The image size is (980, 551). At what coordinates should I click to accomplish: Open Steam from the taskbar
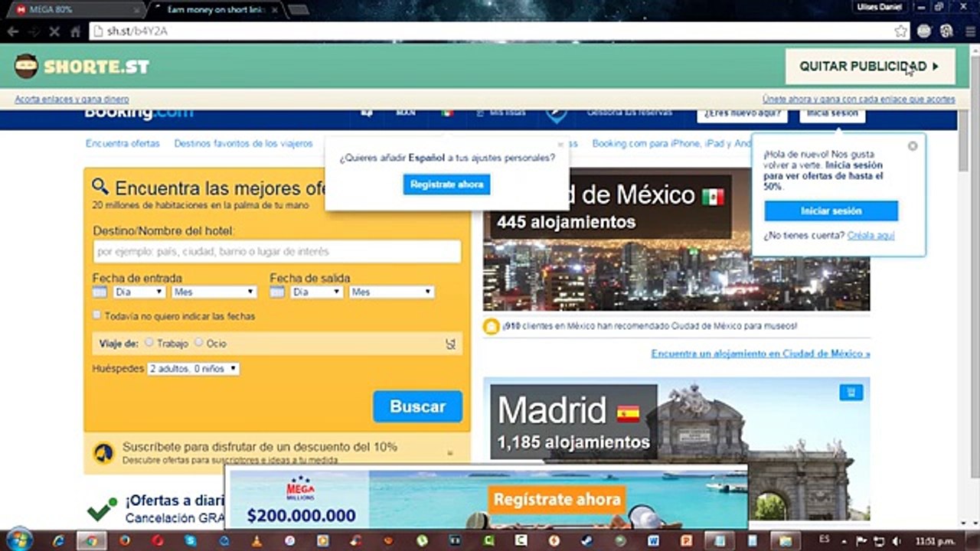pyautogui.click(x=587, y=540)
